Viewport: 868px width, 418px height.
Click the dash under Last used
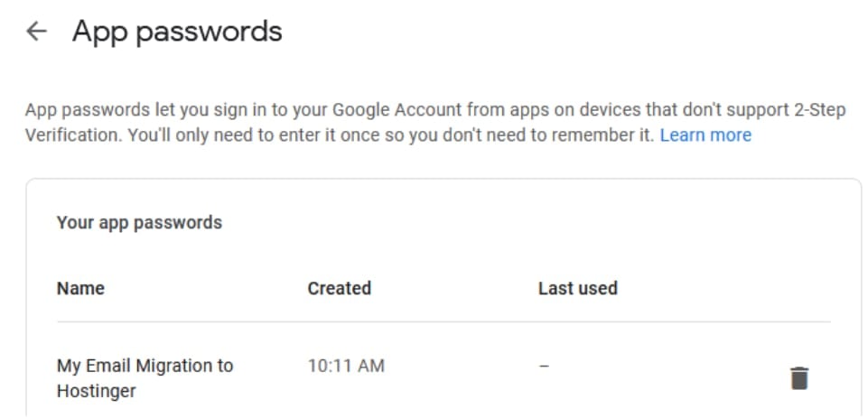tap(543, 366)
